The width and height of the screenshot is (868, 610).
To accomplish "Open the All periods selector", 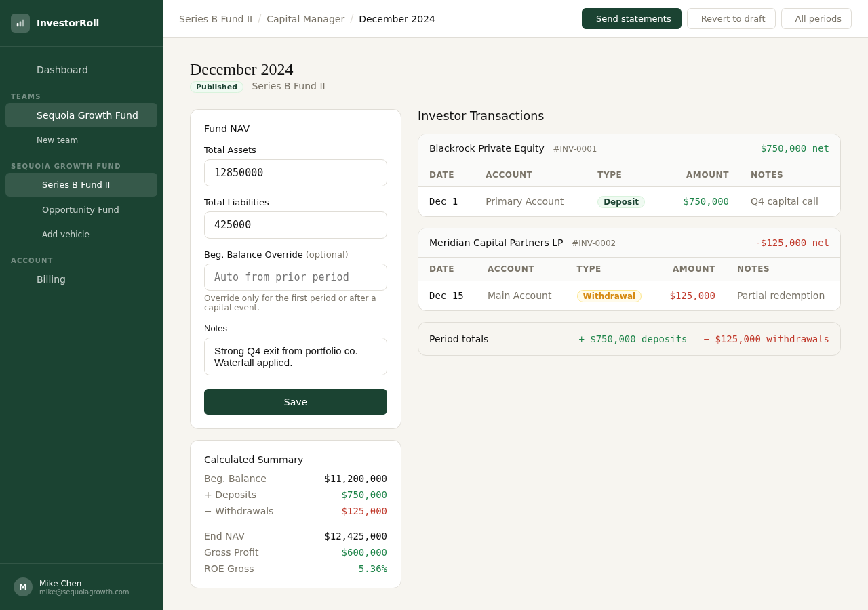I will pyautogui.click(x=816, y=18).
